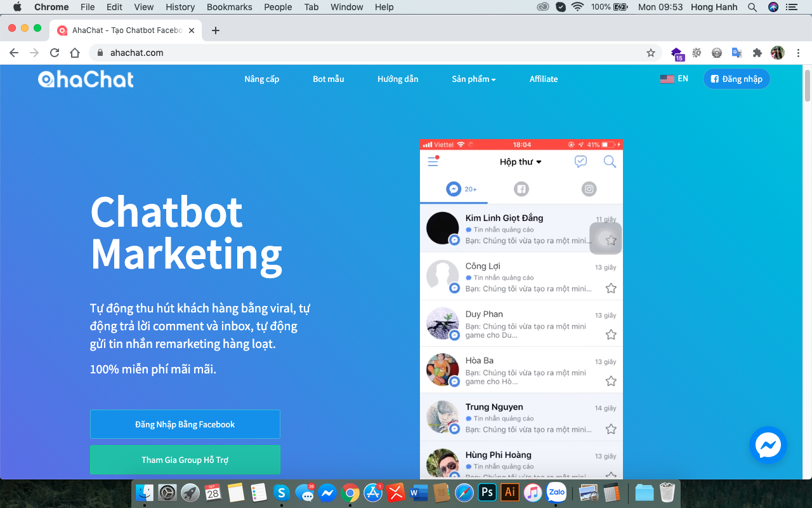This screenshot has height=508, width=812.
Task: Click the Duy Phan avatar thumbnail
Action: pyautogui.click(x=443, y=324)
